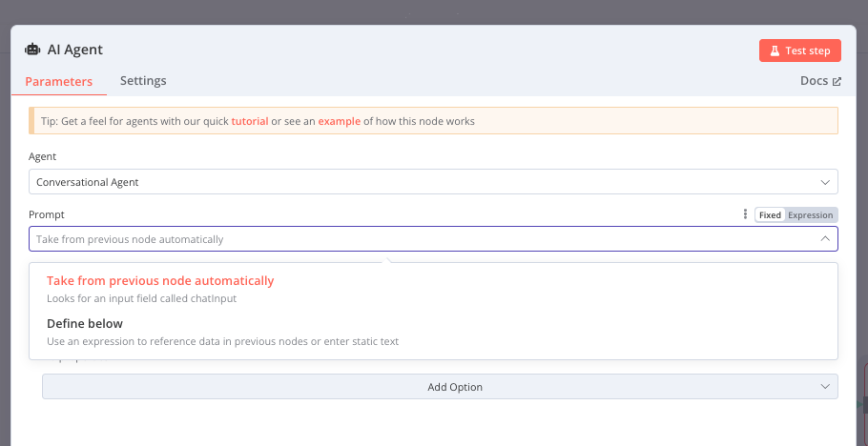Screen dimensions: 868x446
Task: Click the Add Option button label
Action: tap(454, 387)
